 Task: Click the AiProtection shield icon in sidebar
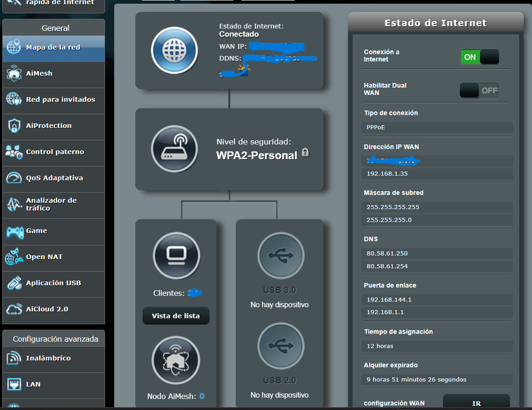(x=14, y=126)
